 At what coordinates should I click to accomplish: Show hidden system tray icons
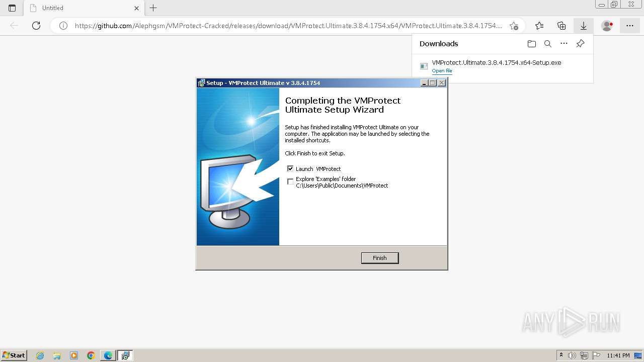tap(561, 355)
